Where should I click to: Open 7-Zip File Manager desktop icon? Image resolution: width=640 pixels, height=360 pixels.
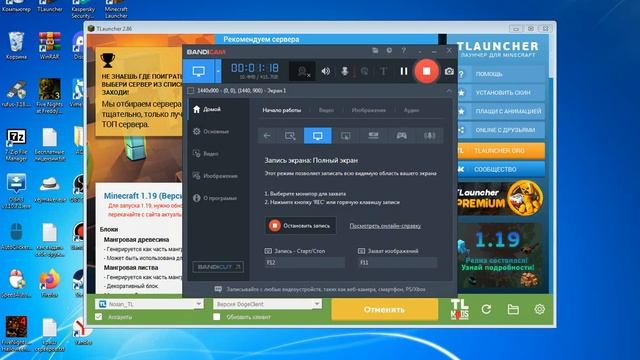[x=16, y=145]
